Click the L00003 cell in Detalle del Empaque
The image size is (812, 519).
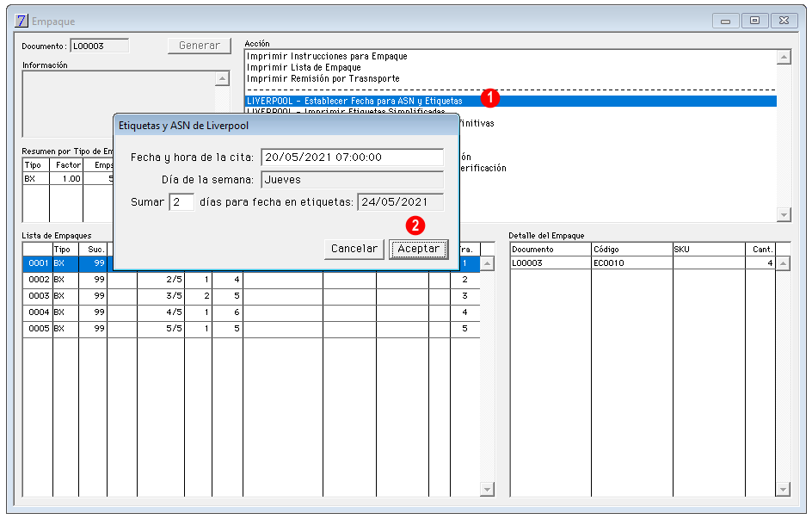point(551,263)
